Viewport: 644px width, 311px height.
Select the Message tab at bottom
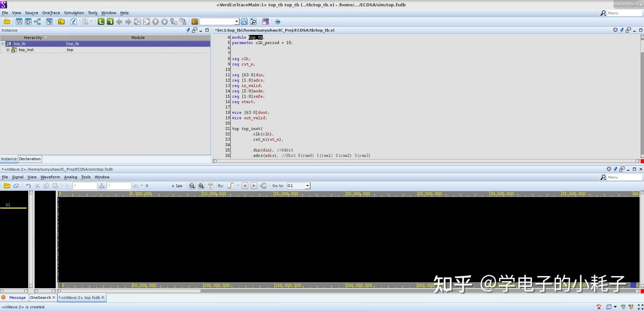pyautogui.click(x=17, y=298)
